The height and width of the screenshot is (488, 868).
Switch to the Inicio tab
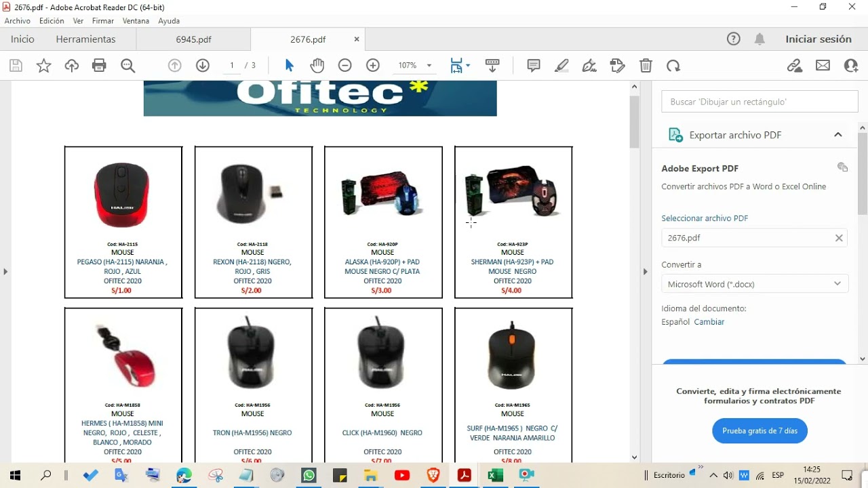[22, 39]
